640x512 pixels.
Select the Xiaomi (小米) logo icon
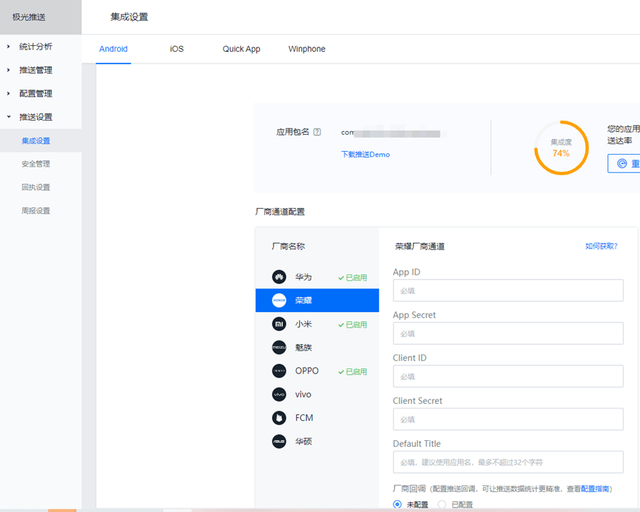279,324
